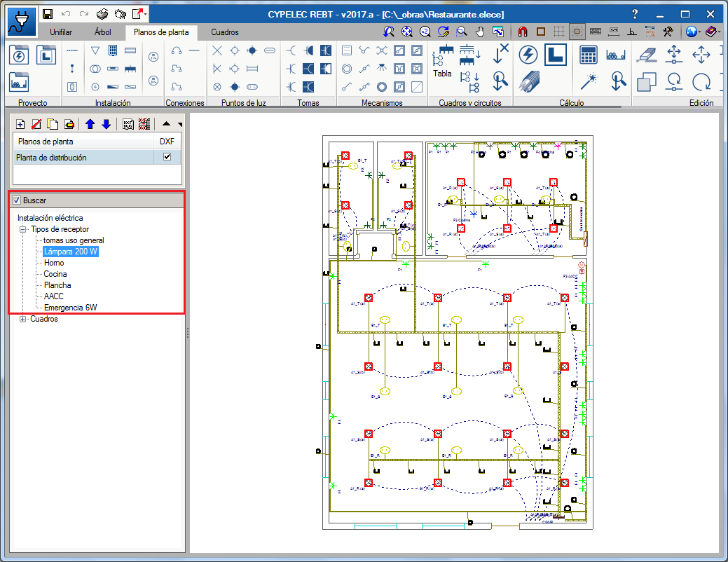728x562 pixels.
Task: Toggle the brown square icon in the top toolbar
Action: click(x=541, y=32)
